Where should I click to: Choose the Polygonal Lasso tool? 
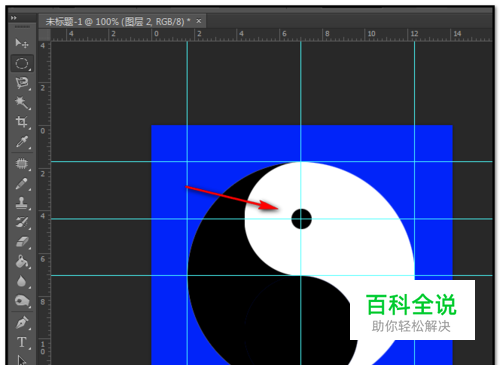click(x=22, y=83)
